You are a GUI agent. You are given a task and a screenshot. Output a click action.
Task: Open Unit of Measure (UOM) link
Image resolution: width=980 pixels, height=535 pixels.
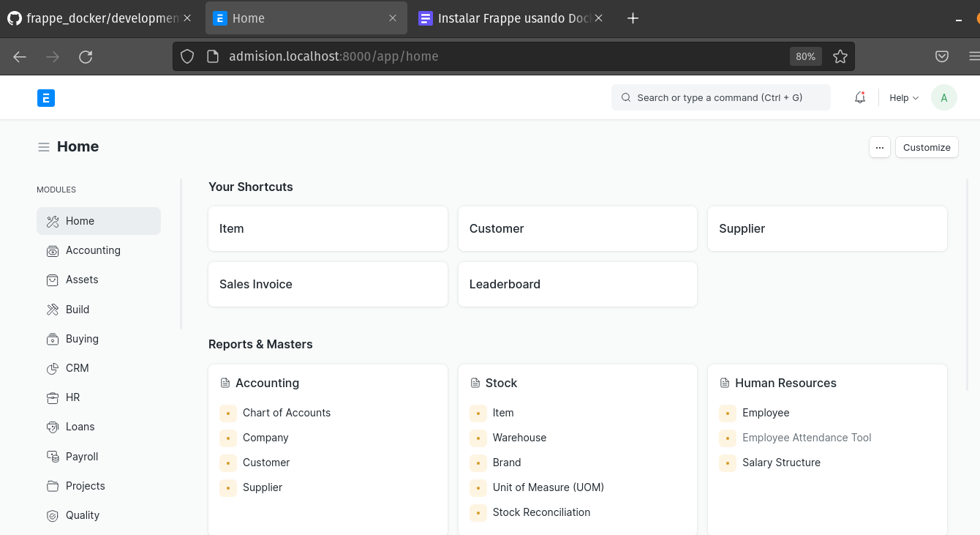(x=549, y=487)
